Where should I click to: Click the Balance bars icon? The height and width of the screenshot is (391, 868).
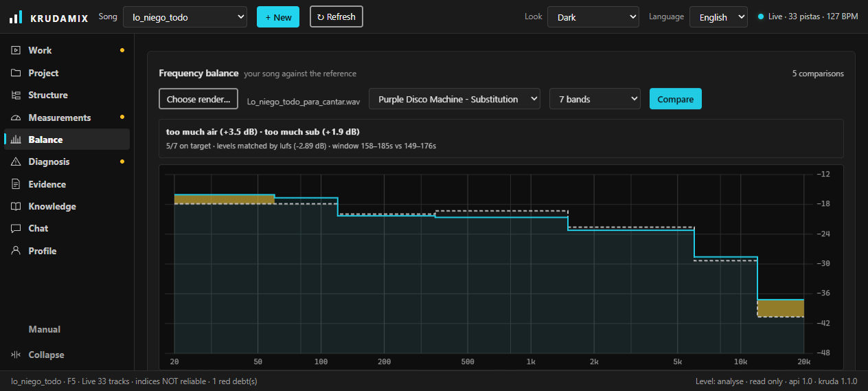tap(16, 139)
